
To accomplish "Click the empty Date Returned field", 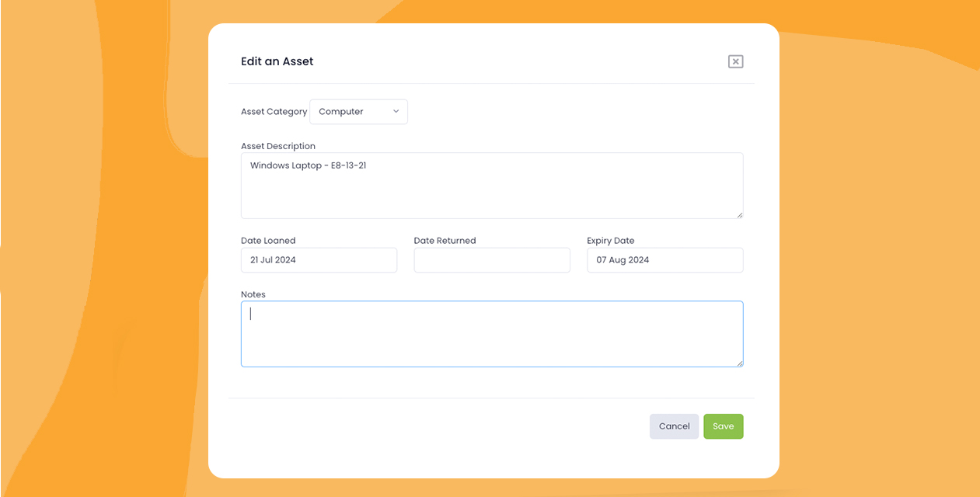I will coord(492,259).
